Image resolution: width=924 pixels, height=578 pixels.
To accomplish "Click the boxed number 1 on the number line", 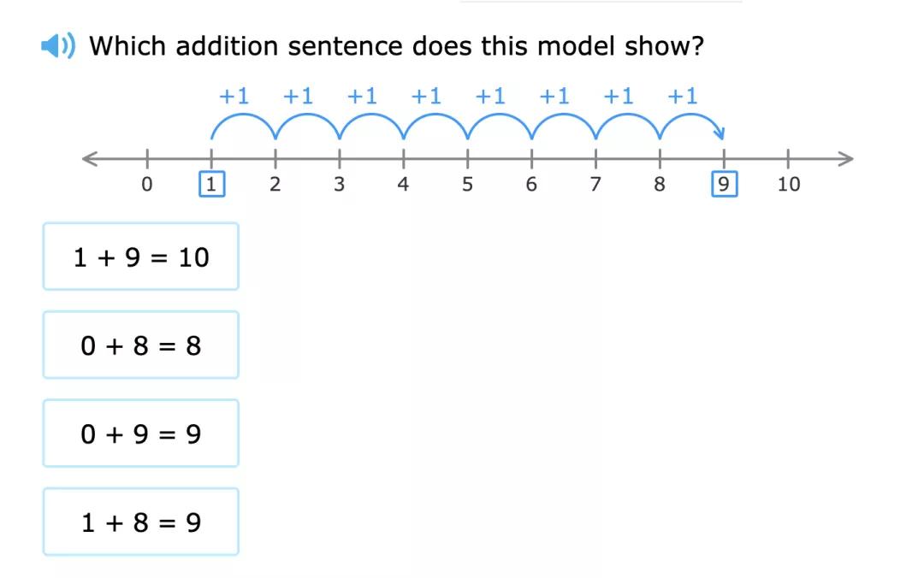I will click(x=211, y=184).
